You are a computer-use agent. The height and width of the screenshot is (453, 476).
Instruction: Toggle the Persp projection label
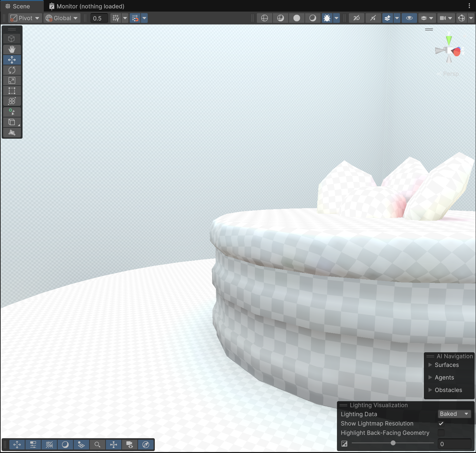[x=451, y=74]
